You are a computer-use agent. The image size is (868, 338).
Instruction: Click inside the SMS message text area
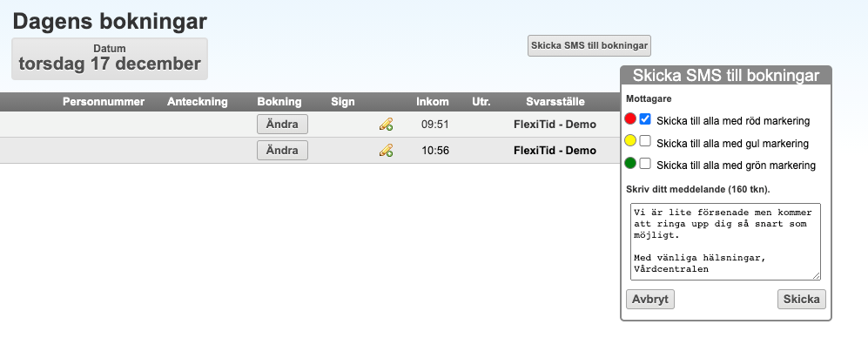(725, 241)
